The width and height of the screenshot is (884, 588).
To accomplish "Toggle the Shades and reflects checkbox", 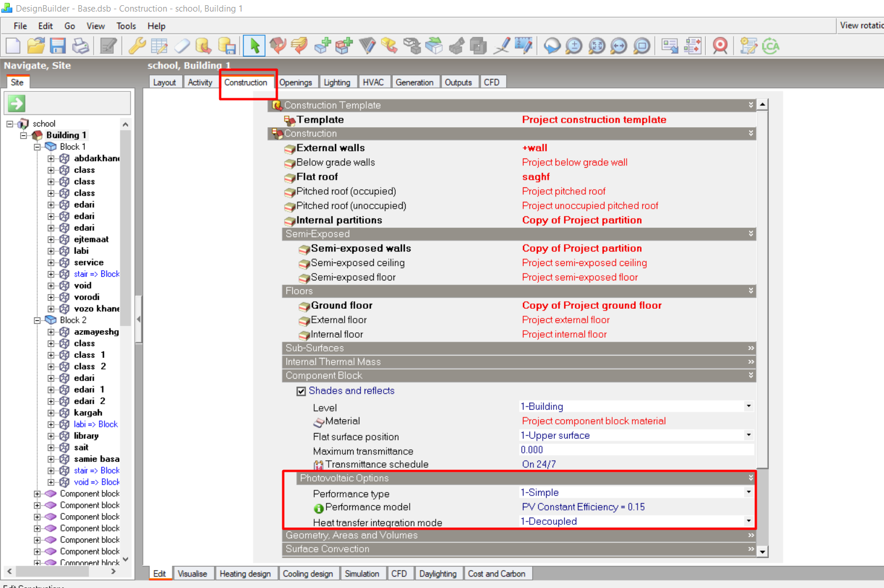I will pyautogui.click(x=301, y=391).
